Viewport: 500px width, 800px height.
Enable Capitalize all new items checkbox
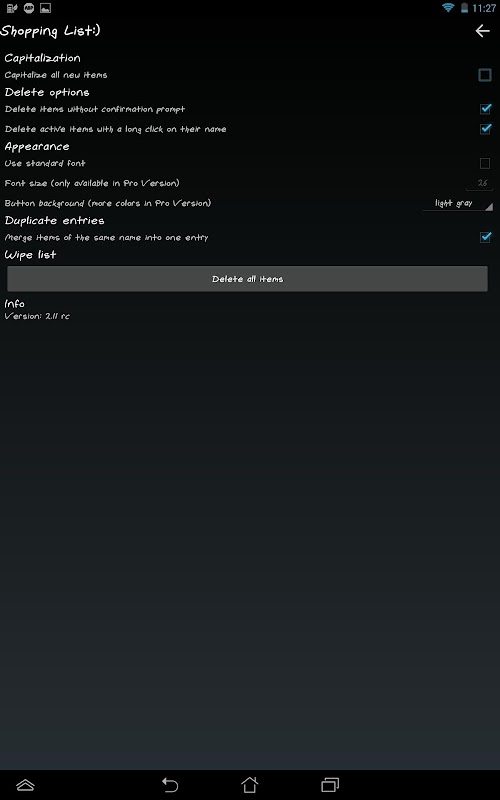[485, 75]
